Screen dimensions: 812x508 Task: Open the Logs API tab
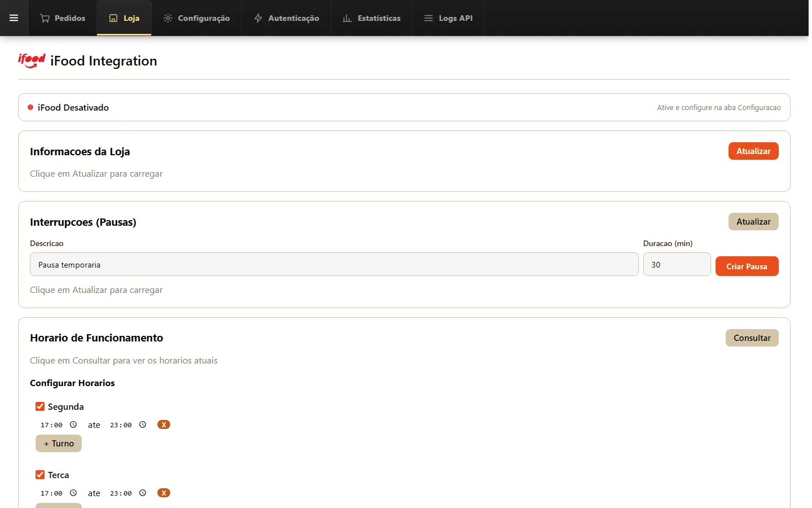(448, 18)
